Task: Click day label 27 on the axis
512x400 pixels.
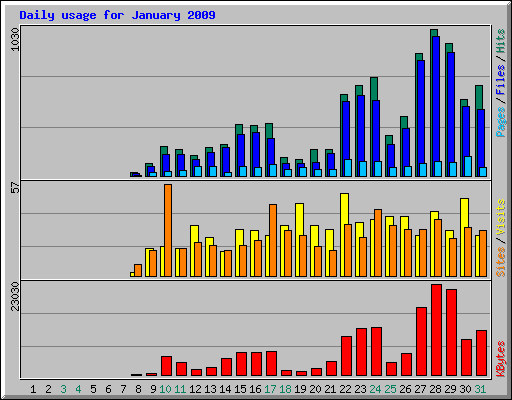Action: tap(420, 389)
